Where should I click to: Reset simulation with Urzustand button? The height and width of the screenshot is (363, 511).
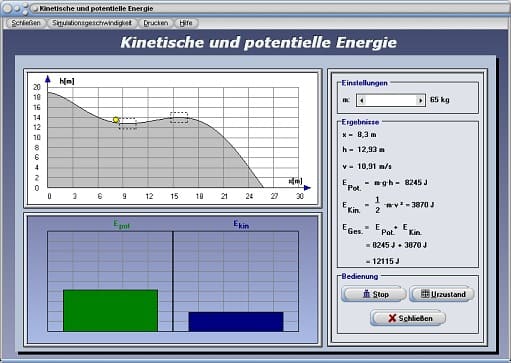(442, 294)
